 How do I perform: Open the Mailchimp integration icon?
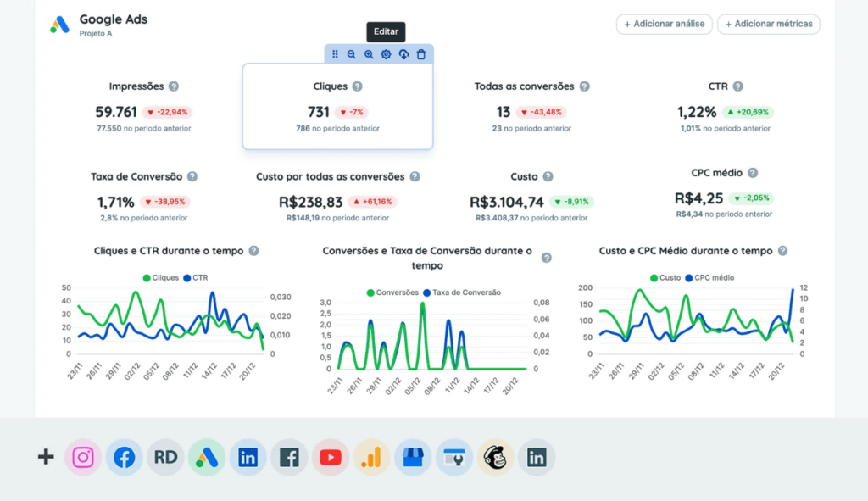tap(495, 457)
